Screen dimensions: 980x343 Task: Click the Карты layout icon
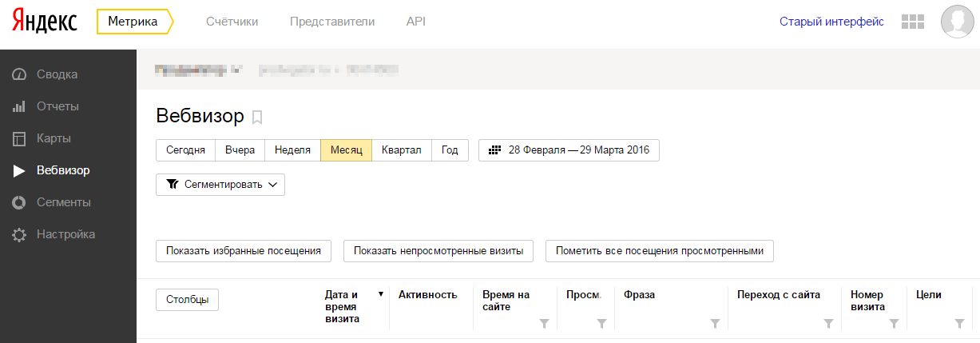tap(20, 139)
